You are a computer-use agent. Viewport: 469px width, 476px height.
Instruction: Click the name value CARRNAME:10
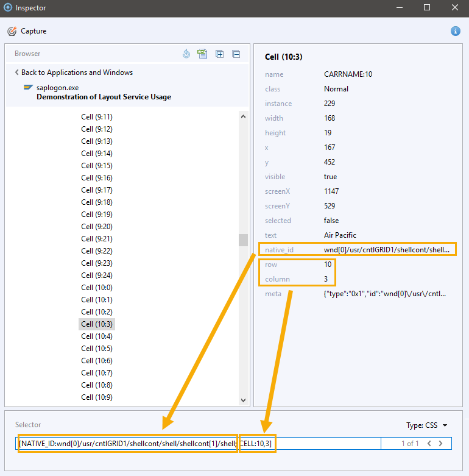(x=348, y=74)
